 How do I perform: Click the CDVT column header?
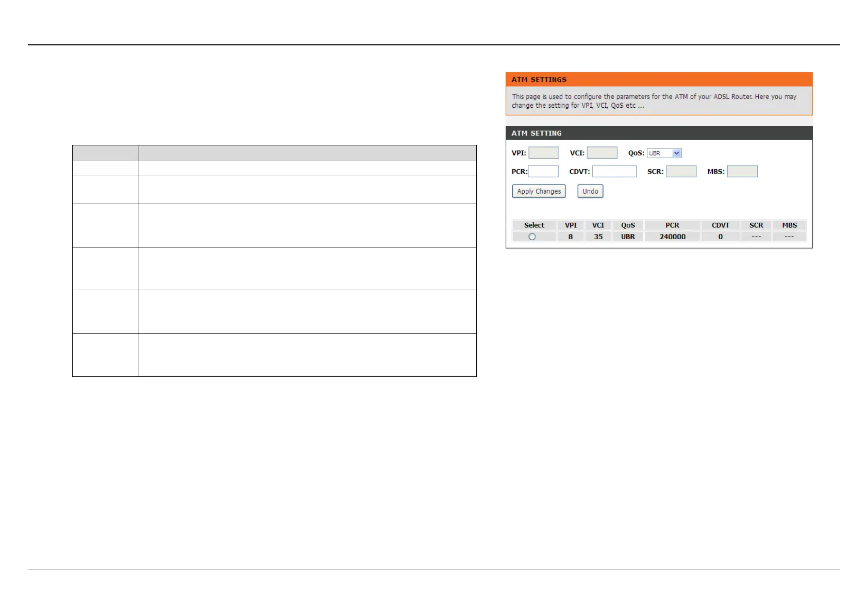tap(721, 225)
